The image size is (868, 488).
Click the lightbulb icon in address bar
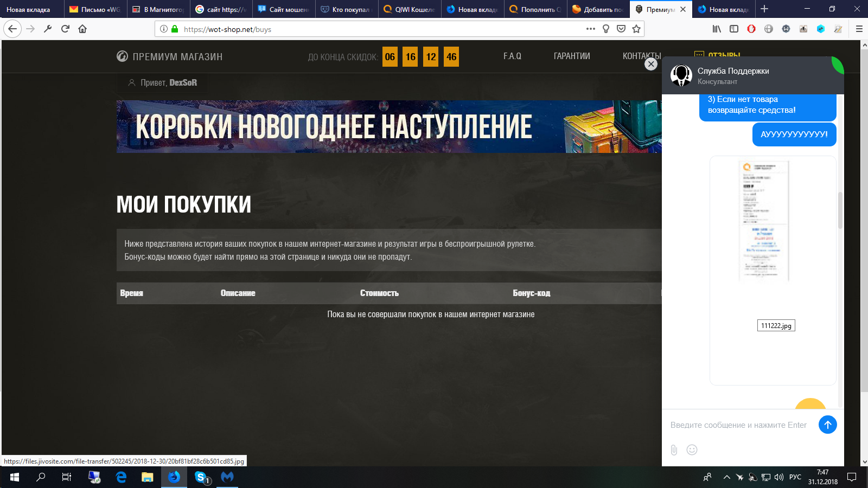point(606,29)
